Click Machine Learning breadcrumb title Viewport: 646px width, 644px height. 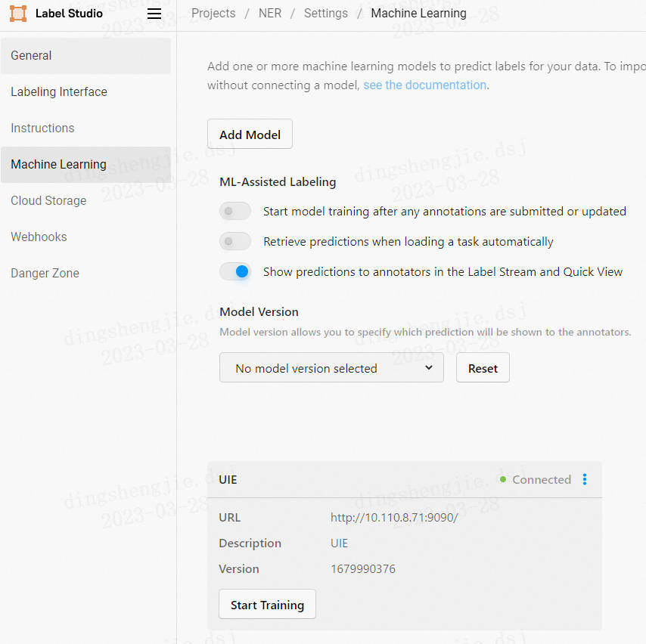418,13
